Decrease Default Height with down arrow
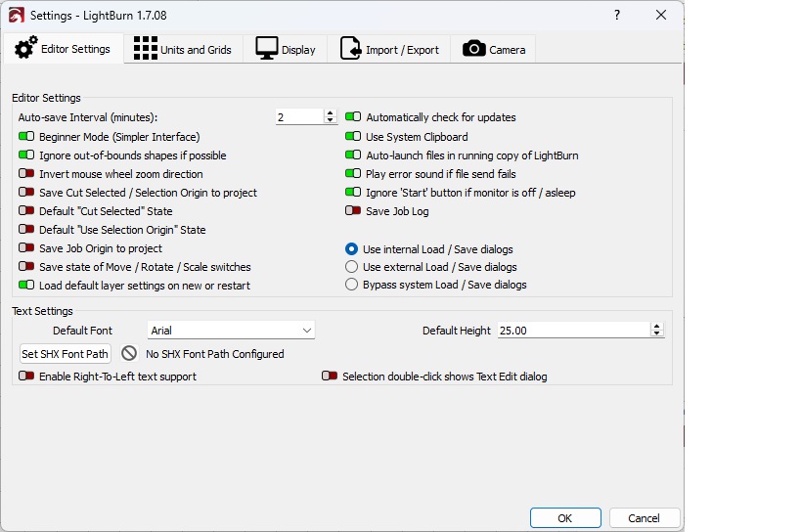The width and height of the screenshot is (801, 532). click(656, 334)
